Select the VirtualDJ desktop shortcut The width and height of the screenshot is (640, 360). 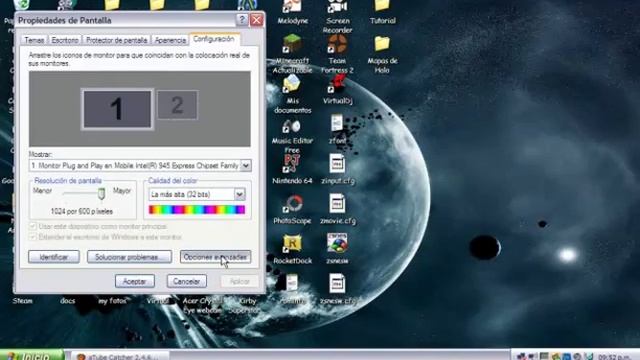pos(337,89)
